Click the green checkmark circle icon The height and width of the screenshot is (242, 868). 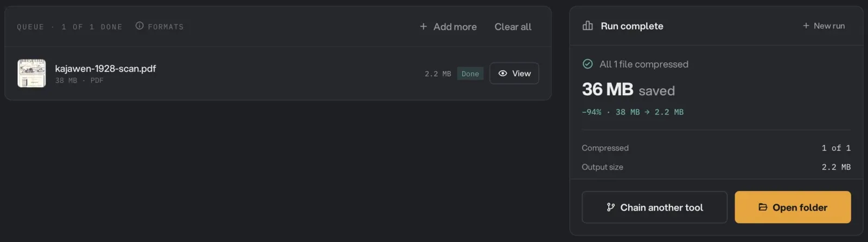pos(588,64)
